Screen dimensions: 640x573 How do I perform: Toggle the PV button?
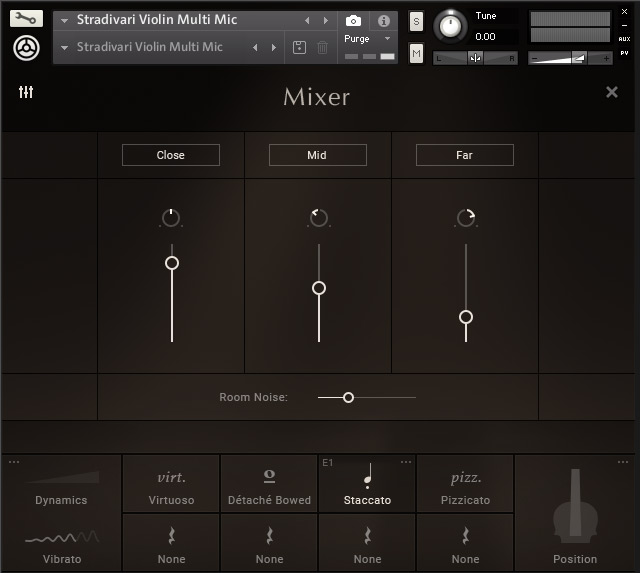coord(624,53)
